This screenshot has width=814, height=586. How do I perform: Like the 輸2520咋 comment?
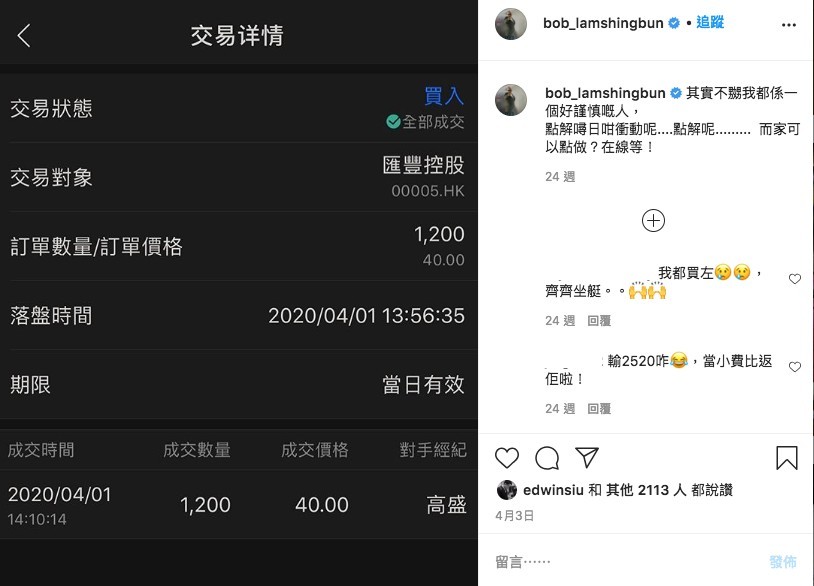pyautogui.click(x=795, y=367)
